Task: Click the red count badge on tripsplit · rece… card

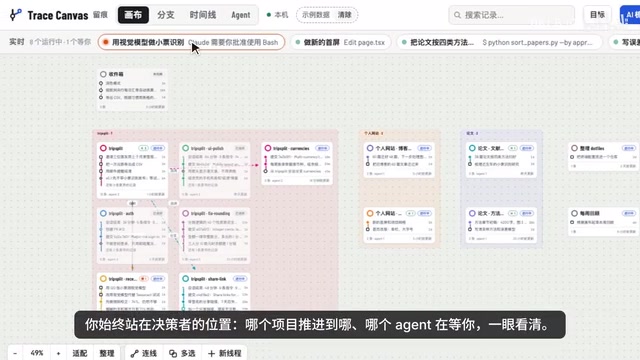Action: tap(144, 279)
